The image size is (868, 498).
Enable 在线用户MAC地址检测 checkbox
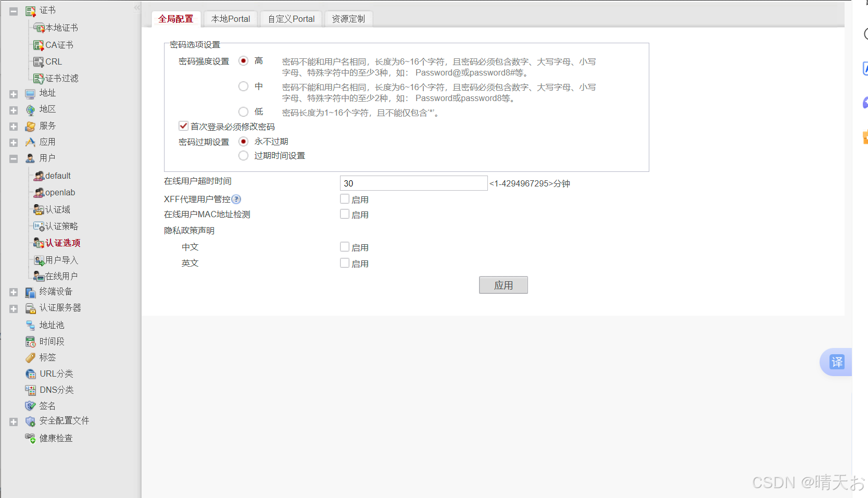point(345,214)
